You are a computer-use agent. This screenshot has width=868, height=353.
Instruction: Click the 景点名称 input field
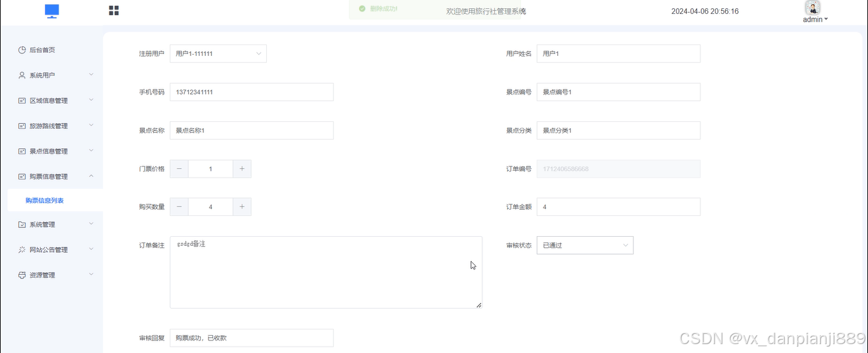pos(252,130)
